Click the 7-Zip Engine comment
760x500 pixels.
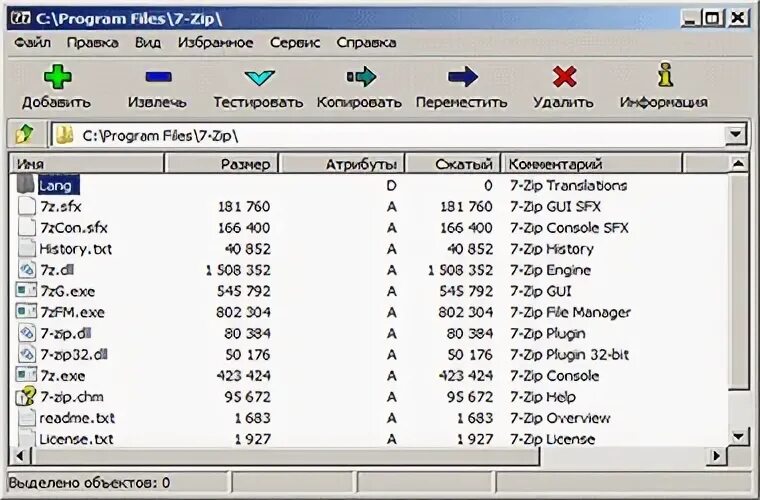[550, 270]
